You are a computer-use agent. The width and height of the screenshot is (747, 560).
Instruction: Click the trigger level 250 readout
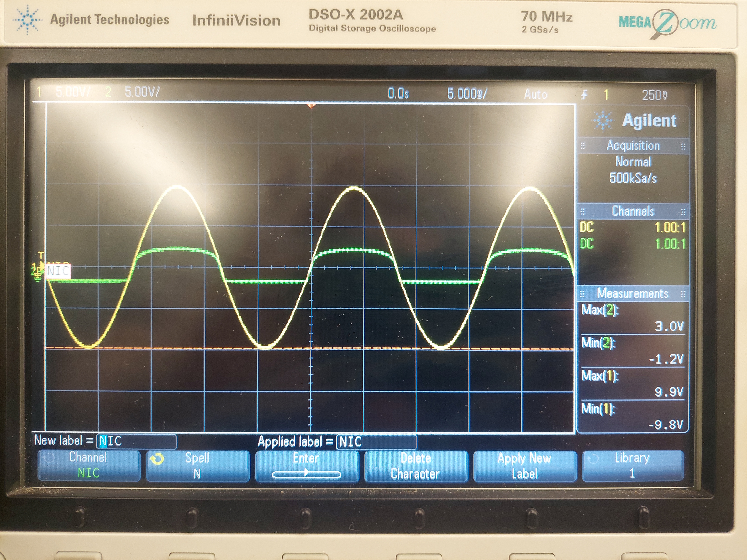point(655,96)
